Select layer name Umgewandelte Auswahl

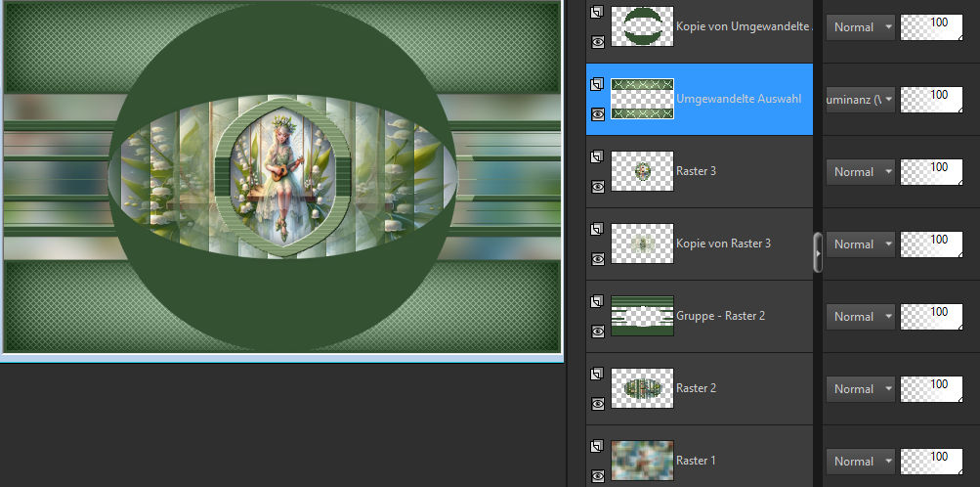[x=739, y=99]
